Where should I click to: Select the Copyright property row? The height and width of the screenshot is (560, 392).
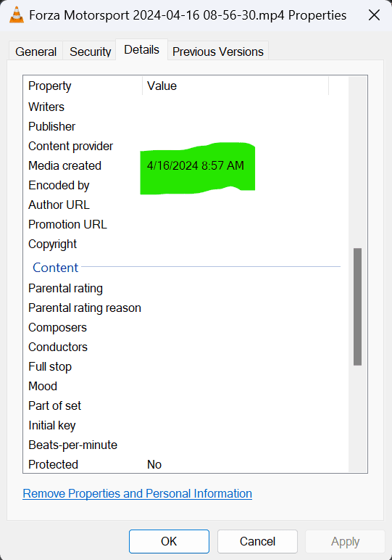pos(185,244)
